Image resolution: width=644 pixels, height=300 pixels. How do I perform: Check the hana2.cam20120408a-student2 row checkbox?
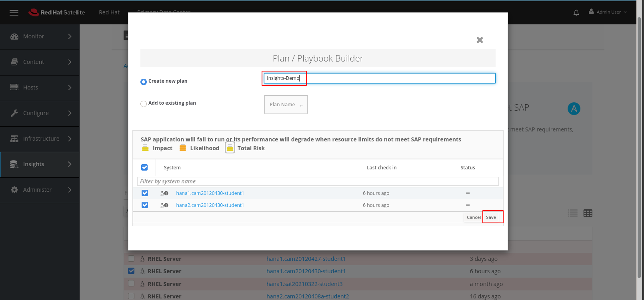[x=131, y=296]
